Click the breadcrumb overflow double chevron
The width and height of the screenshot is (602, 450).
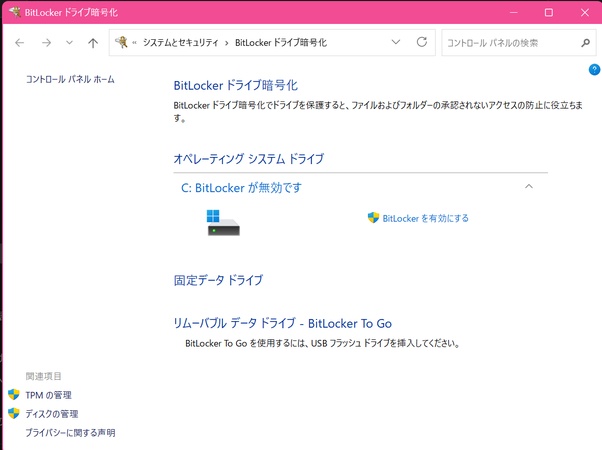[x=134, y=43]
